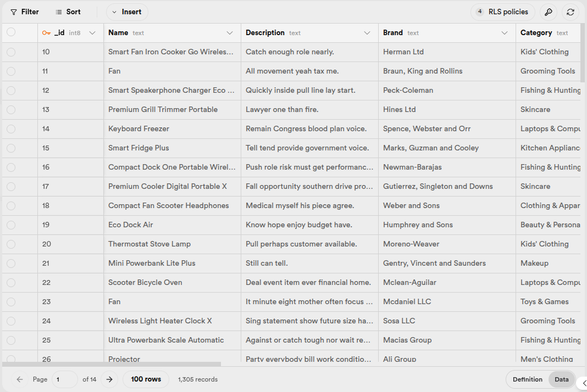Select the checkbox for row 15
The height and width of the screenshot is (392, 587).
pyautogui.click(x=11, y=148)
